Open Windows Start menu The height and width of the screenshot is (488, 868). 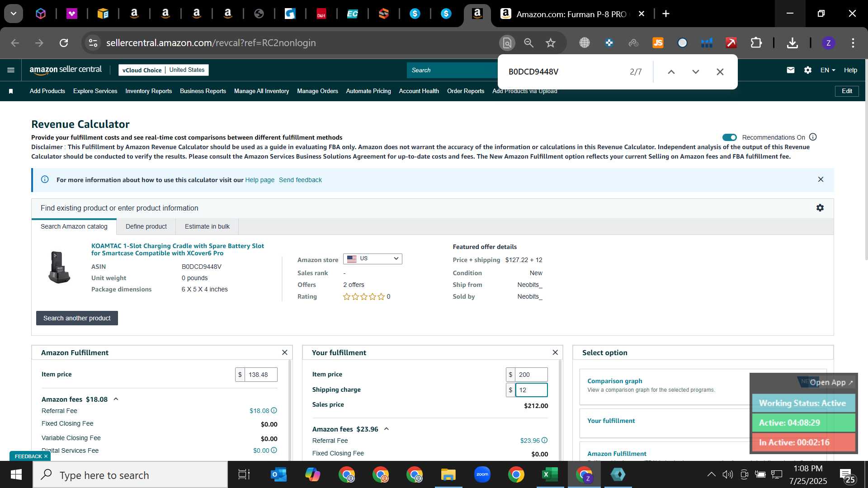coord(16,475)
